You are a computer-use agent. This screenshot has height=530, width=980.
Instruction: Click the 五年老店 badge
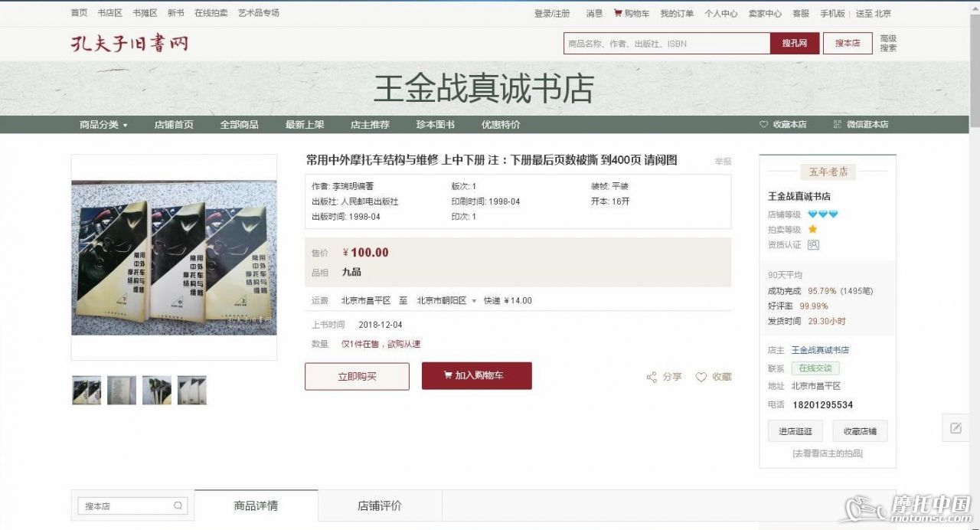(828, 172)
